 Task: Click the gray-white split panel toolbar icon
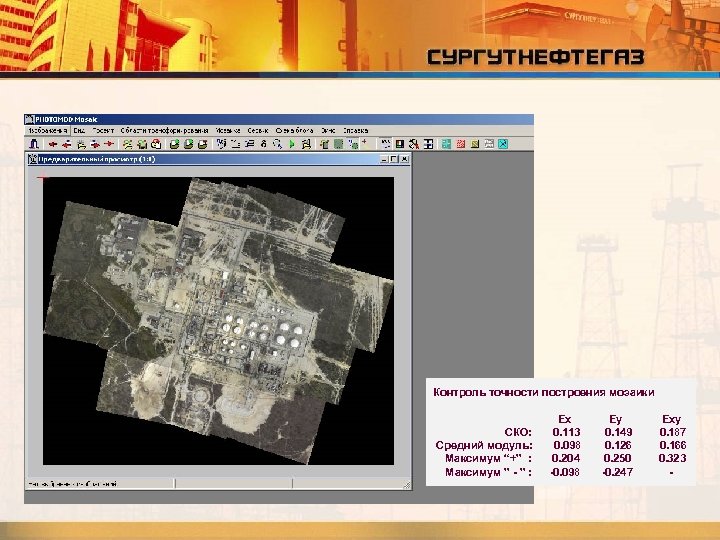click(489, 144)
